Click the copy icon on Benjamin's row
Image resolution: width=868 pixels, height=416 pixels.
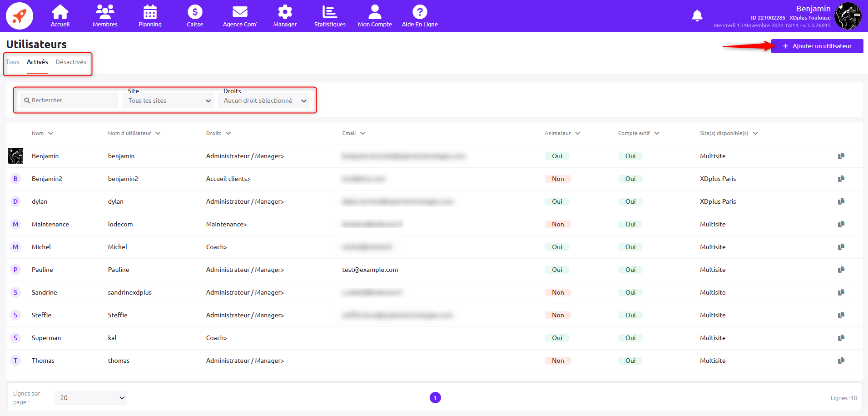point(841,156)
